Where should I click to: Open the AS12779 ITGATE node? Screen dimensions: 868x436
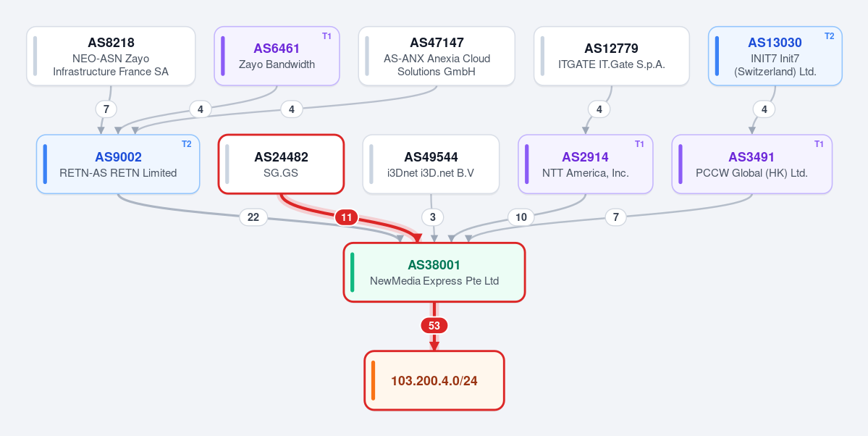click(612, 56)
